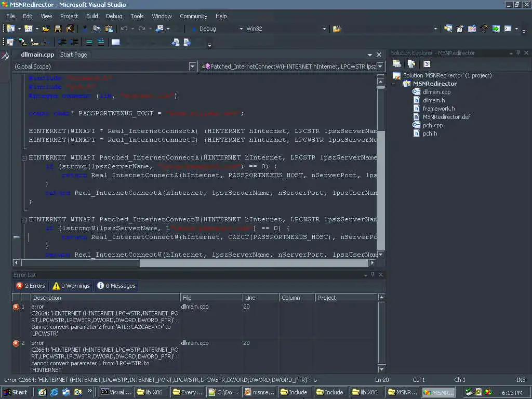532x399 pixels.
Task: Click the Decrease Indent icon
Action: tap(62, 42)
